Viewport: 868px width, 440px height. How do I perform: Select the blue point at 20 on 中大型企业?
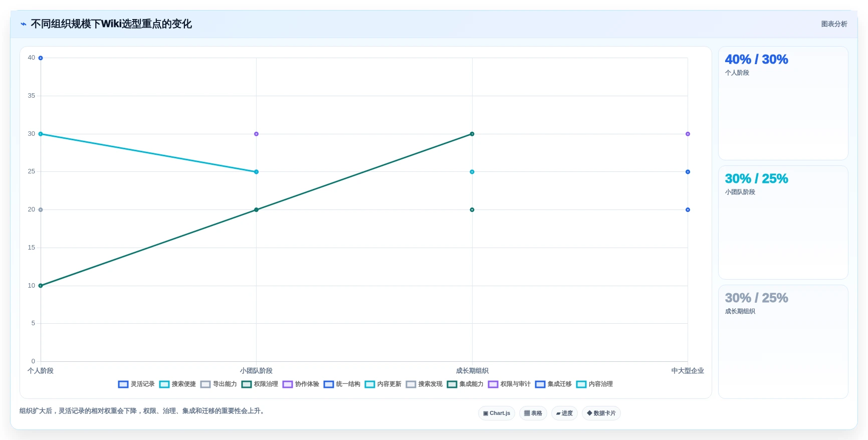688,210
